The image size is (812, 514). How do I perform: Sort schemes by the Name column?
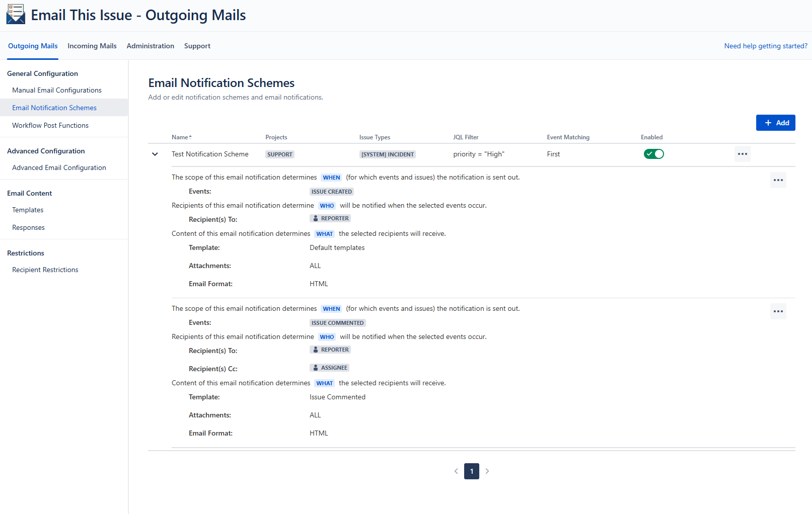coord(181,137)
